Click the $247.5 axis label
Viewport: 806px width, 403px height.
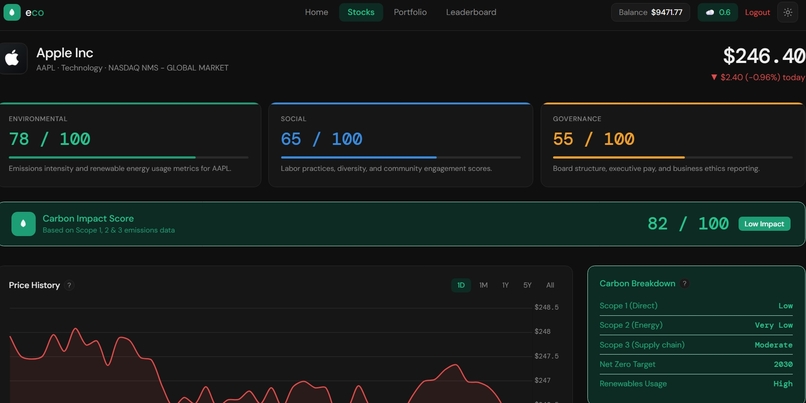pos(546,356)
